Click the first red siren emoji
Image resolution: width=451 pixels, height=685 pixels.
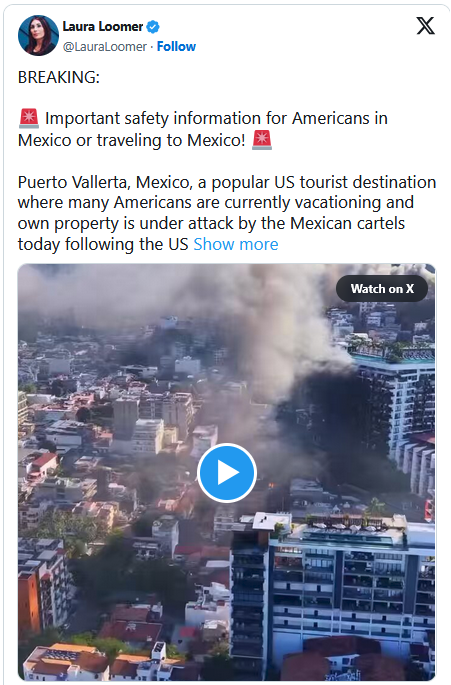click(x=29, y=118)
